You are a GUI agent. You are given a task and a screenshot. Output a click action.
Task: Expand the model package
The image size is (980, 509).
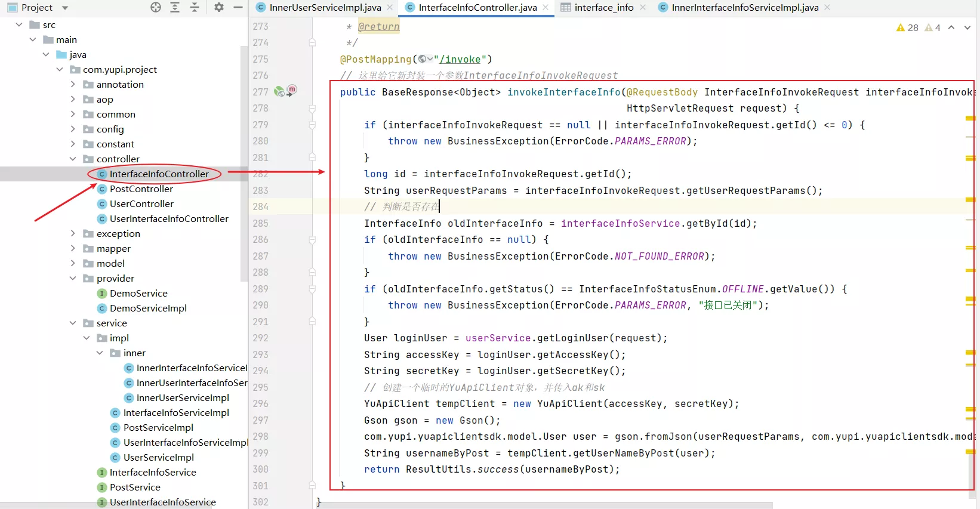point(73,263)
